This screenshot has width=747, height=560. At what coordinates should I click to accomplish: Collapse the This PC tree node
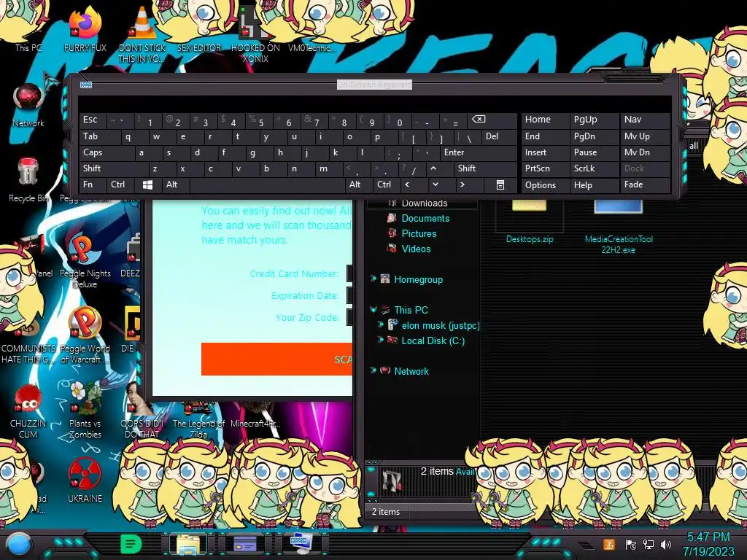coord(373,309)
